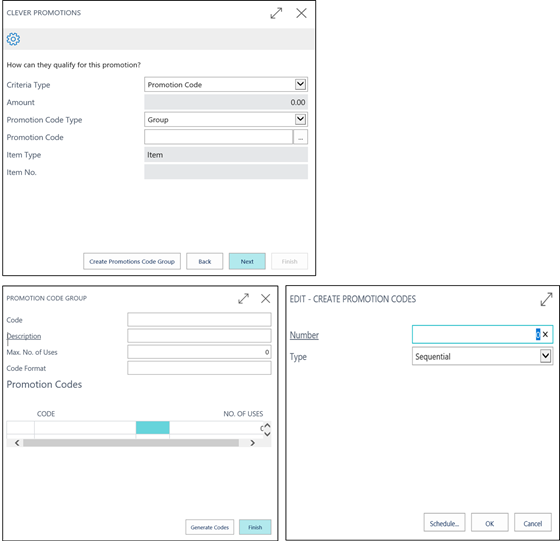The width and height of the screenshot is (560, 541).
Task: Click the up arrow of the grid scroller
Action: pos(267,425)
